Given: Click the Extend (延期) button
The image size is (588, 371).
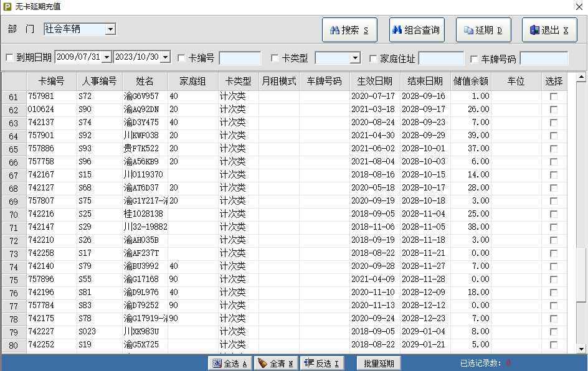Looking at the screenshot, I should pos(483,30).
